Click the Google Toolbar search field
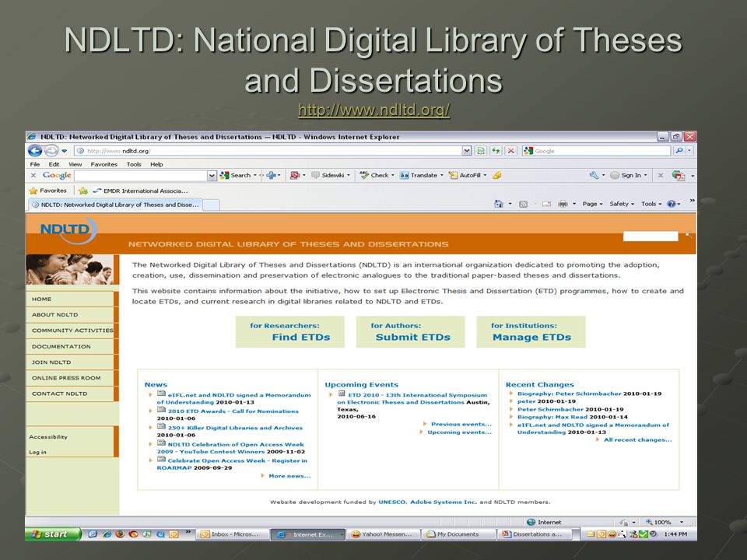The height and width of the screenshot is (560, 747). coord(141,176)
